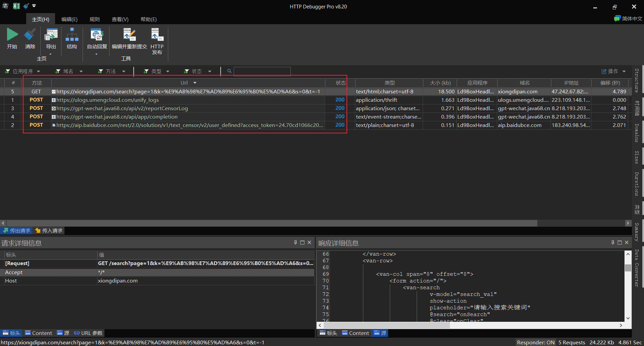Maximize the request details panel
Screen dimensions: 644x346
tap(302, 242)
